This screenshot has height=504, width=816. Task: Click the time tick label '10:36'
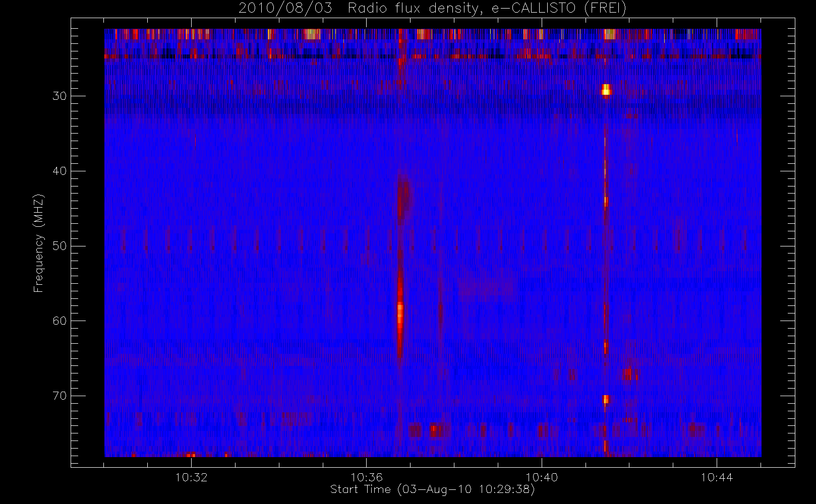coord(367,477)
